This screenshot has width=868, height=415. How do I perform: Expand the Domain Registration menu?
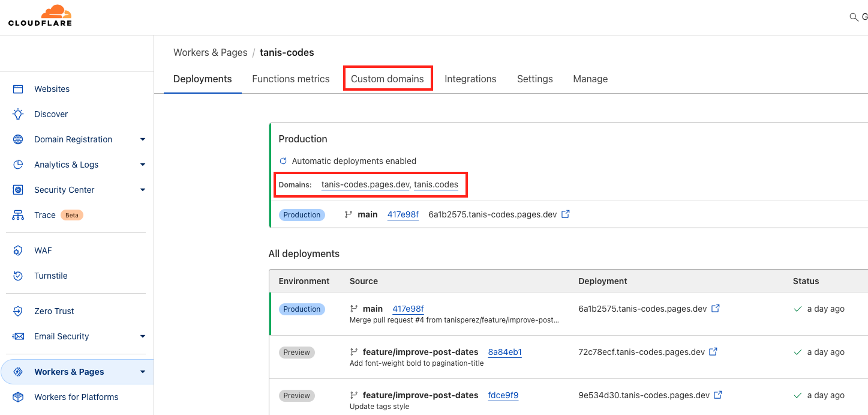tap(143, 139)
